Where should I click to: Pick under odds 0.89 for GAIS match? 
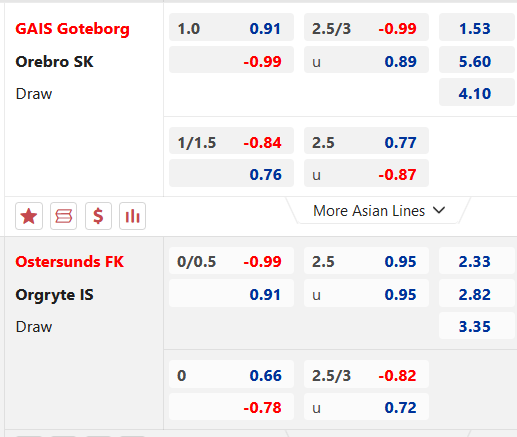(x=366, y=60)
